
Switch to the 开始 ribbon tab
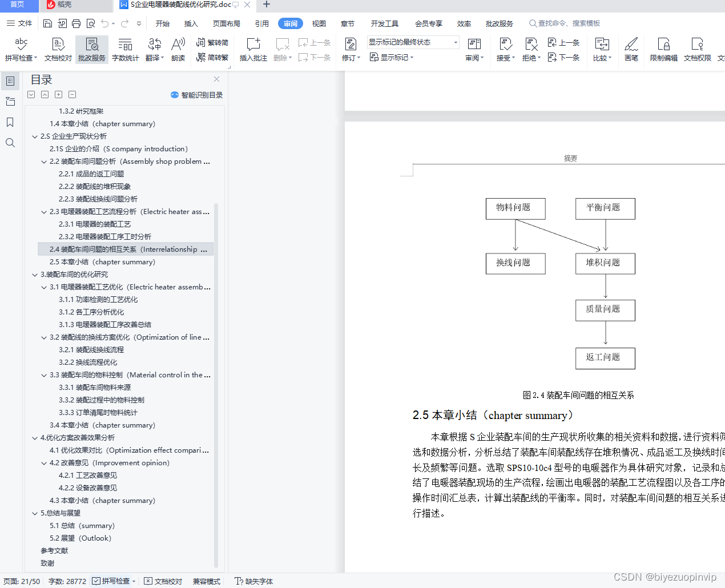pos(163,23)
